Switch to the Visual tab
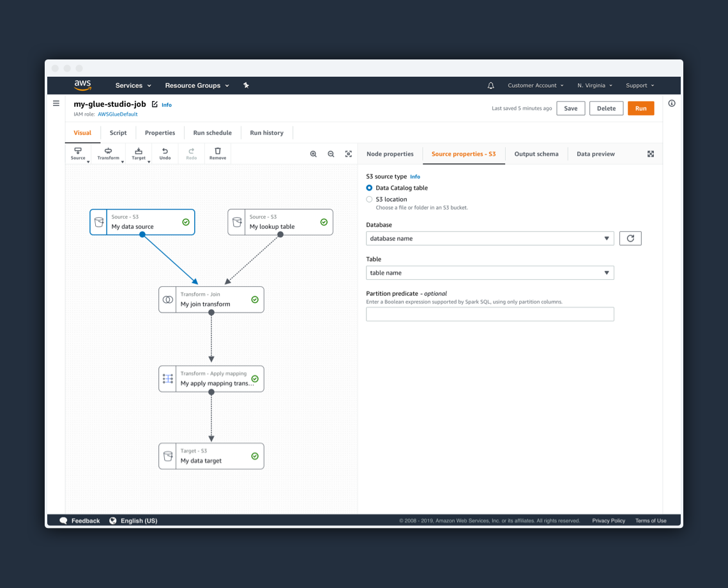 pyautogui.click(x=82, y=133)
